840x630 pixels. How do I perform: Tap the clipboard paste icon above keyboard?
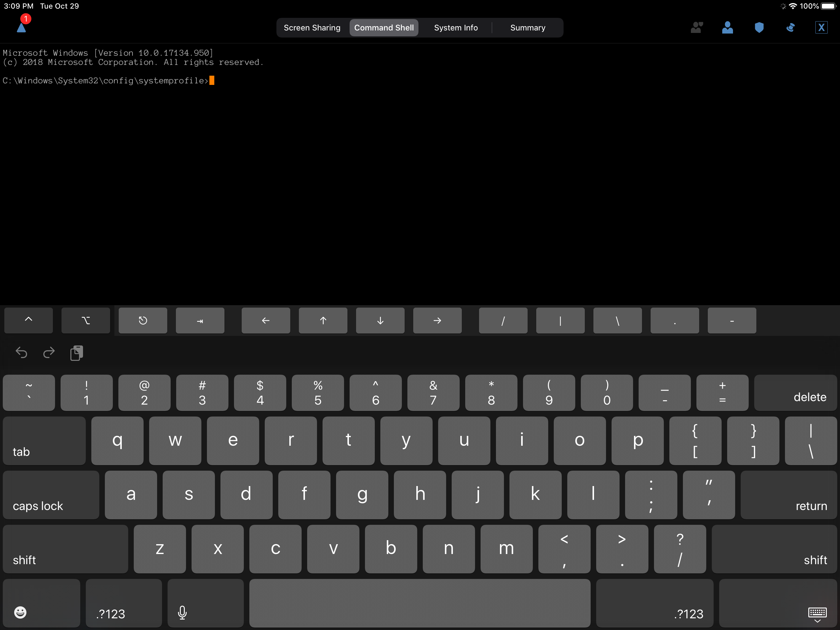pyautogui.click(x=76, y=353)
